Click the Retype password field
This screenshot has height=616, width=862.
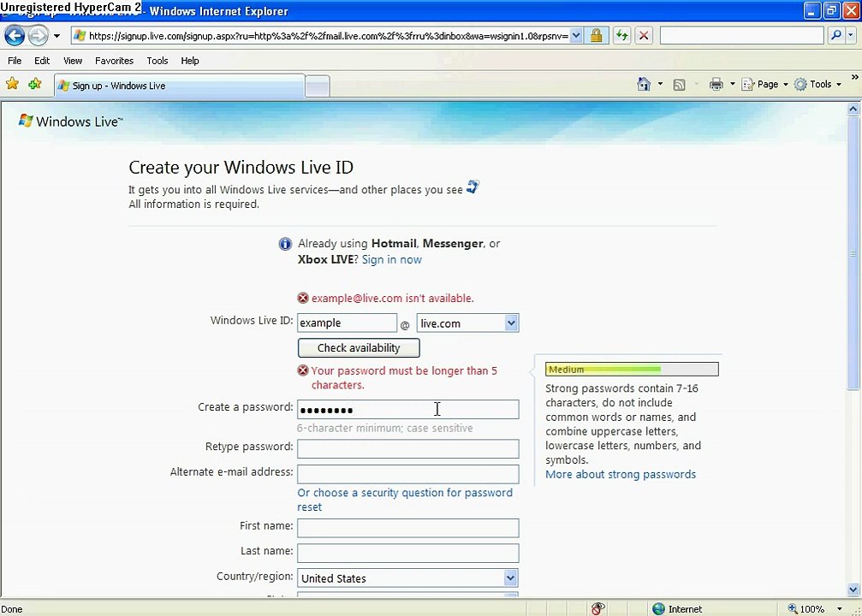click(x=408, y=448)
